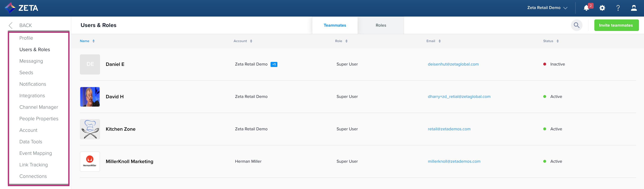Select Users & Roles in sidebar

pos(35,49)
